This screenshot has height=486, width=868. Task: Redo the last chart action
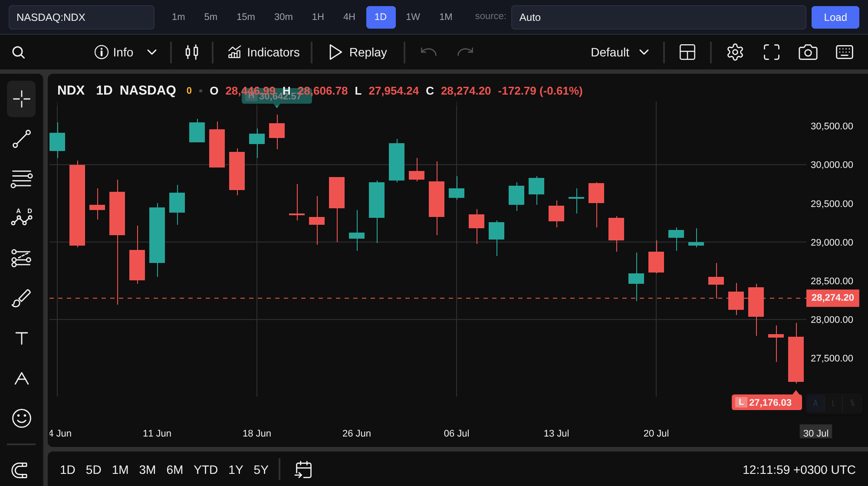click(465, 53)
